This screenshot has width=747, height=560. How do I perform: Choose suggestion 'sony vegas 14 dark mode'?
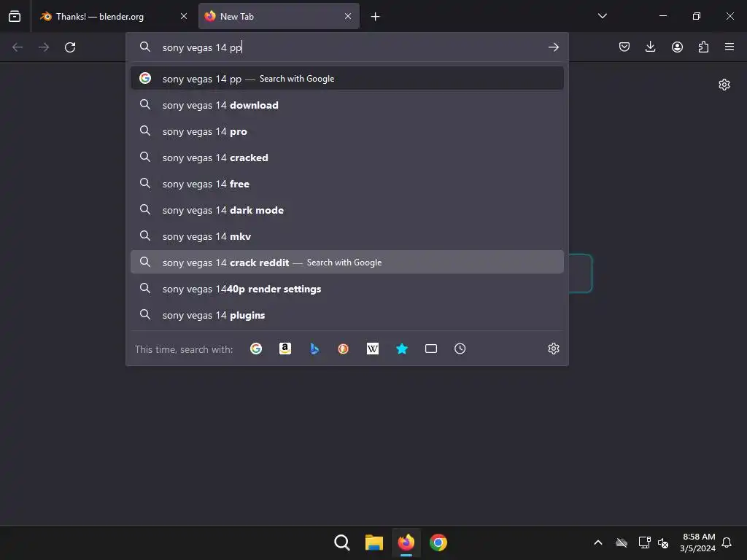coord(347,210)
